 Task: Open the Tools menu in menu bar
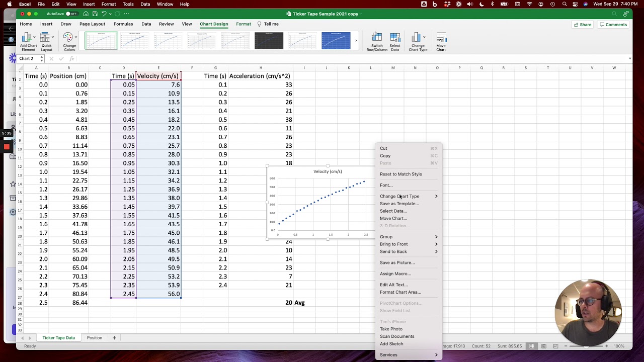point(128,4)
